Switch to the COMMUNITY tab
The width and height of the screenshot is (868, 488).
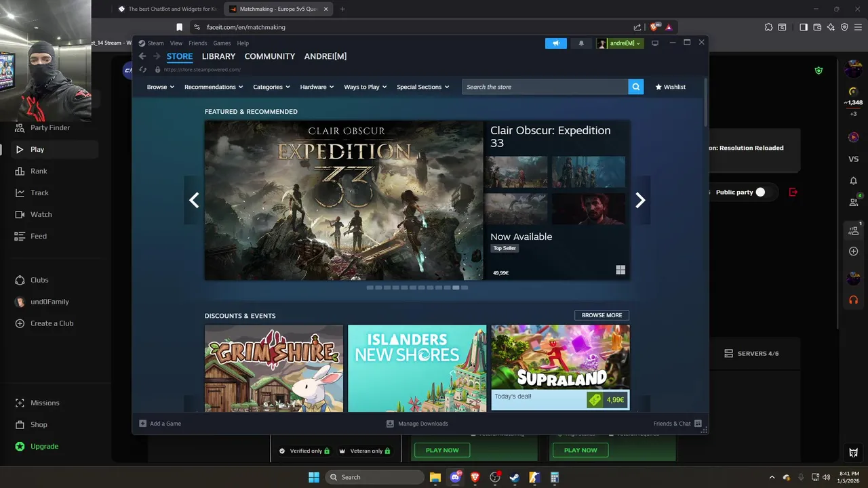click(x=270, y=56)
